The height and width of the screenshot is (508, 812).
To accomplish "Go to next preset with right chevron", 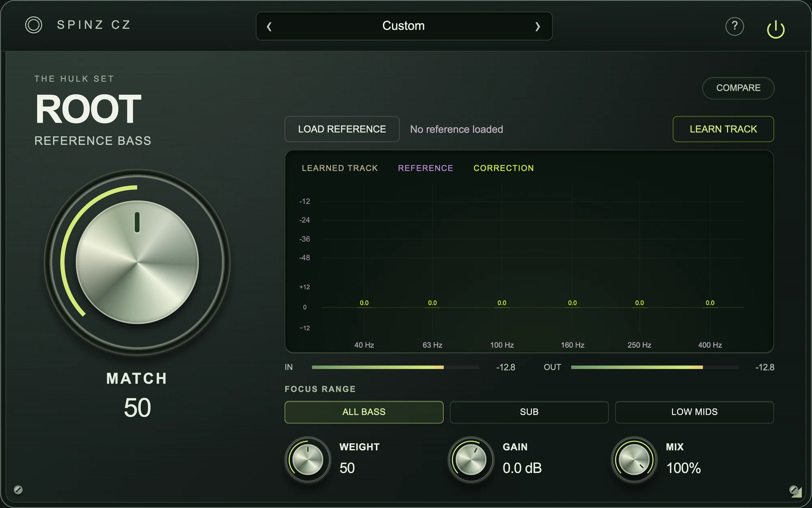I will [x=538, y=26].
